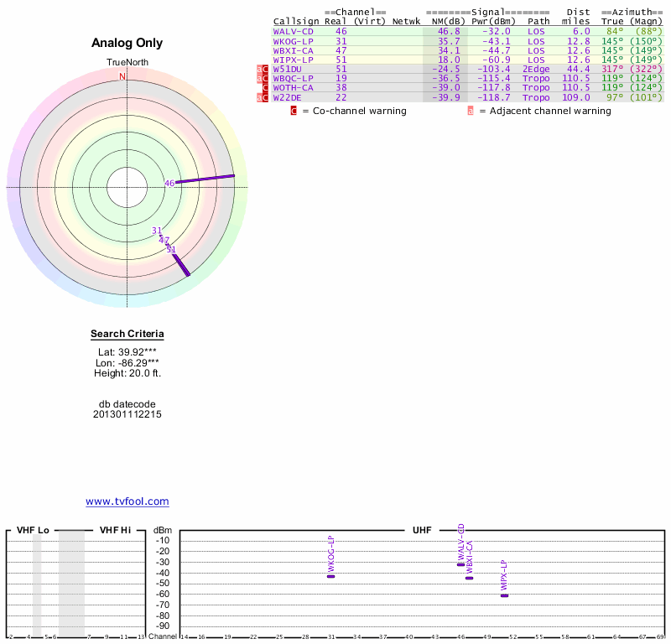The image size is (671, 644).
Task: Click the WALV-CD callsign link
Action: pyautogui.click(x=293, y=32)
